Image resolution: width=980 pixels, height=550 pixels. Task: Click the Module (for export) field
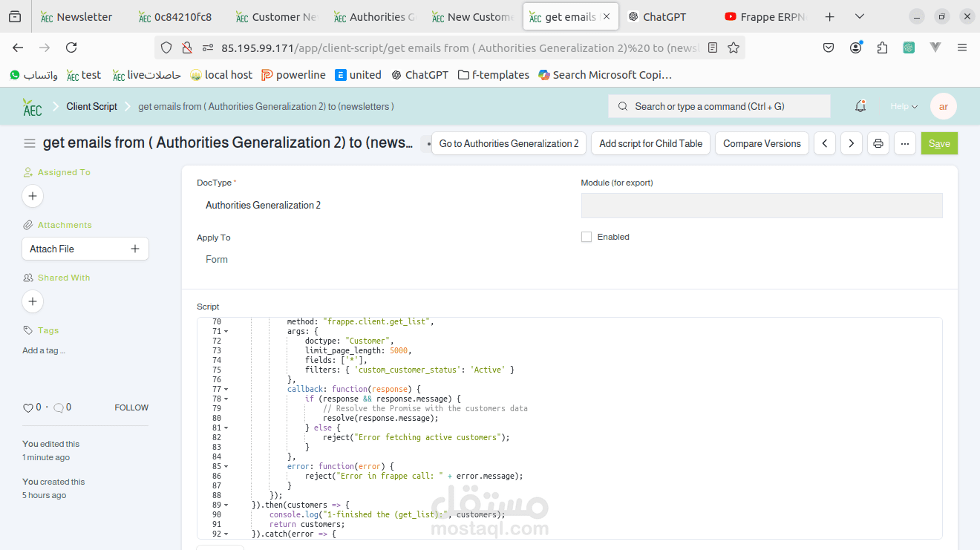tap(762, 206)
